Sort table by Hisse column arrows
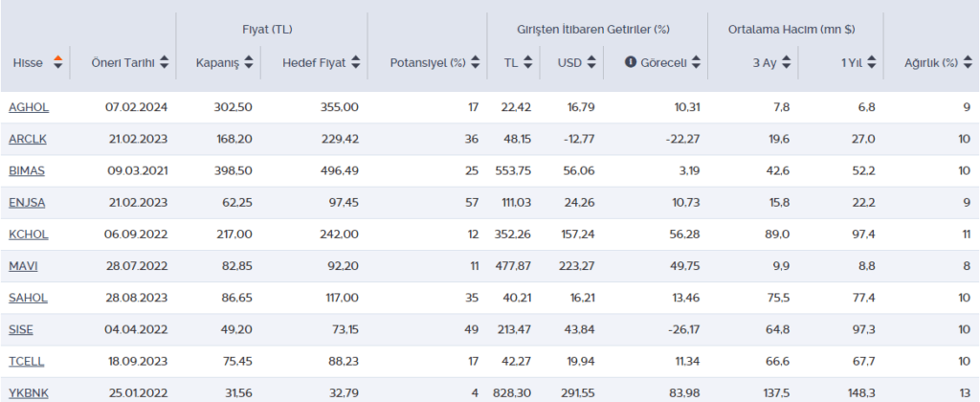 pos(58,62)
